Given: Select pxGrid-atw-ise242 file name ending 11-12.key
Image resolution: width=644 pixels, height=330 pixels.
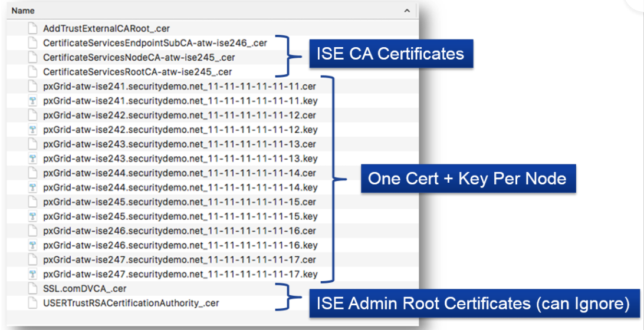Looking at the screenshot, I should point(180,130).
